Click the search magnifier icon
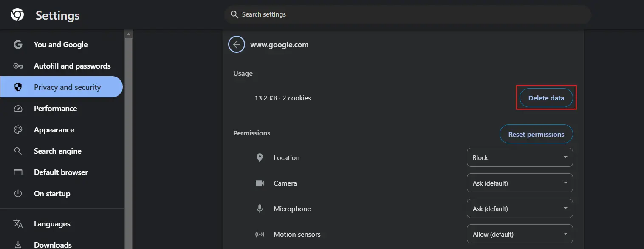Screen dimensions: 644x249 point(234,14)
